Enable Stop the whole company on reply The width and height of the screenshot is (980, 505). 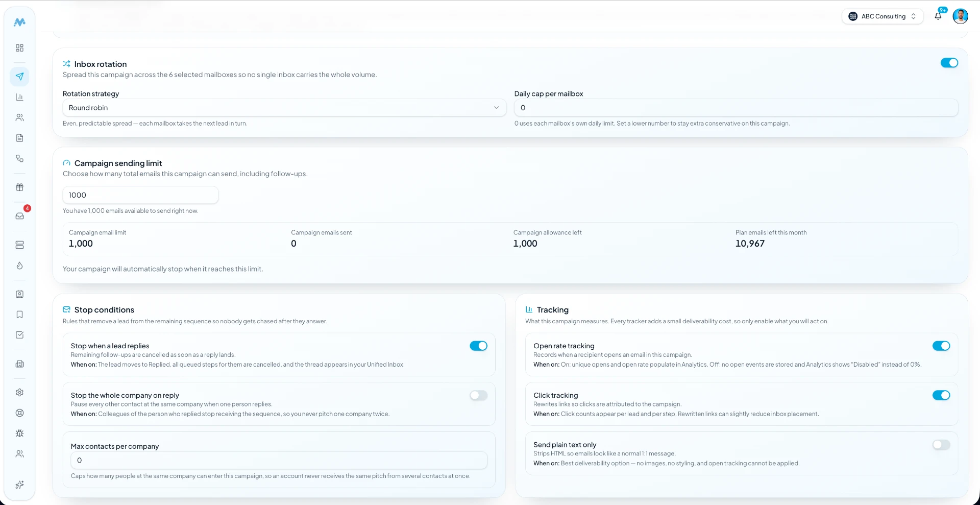click(479, 396)
